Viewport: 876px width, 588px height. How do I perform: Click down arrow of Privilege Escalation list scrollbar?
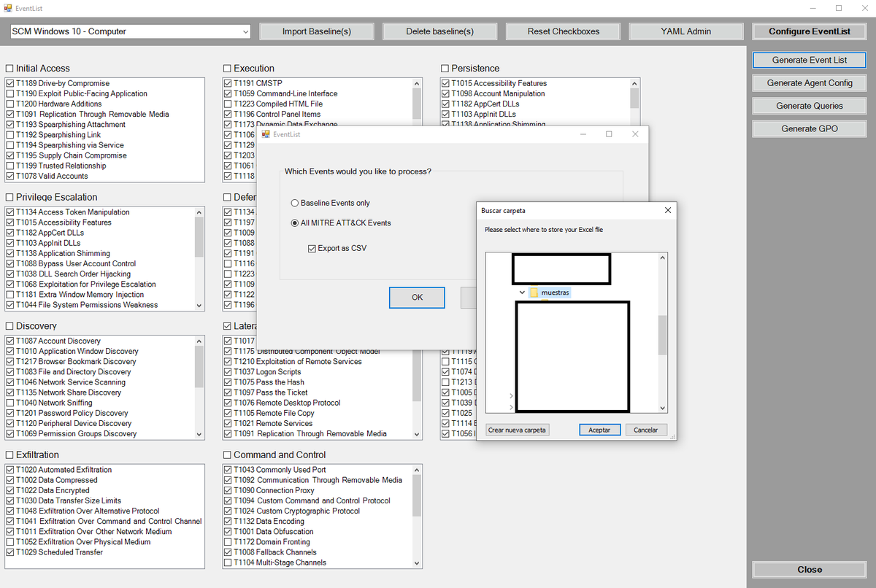click(199, 306)
